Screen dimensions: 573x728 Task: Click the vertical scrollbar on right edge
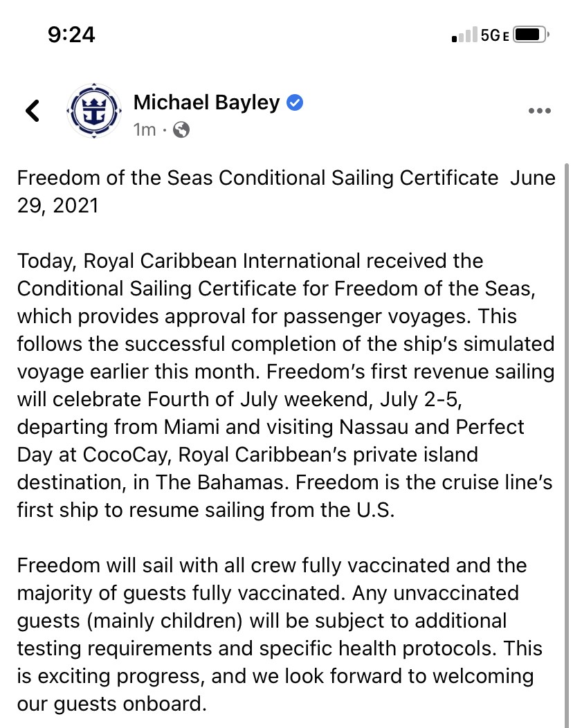tap(567, 445)
